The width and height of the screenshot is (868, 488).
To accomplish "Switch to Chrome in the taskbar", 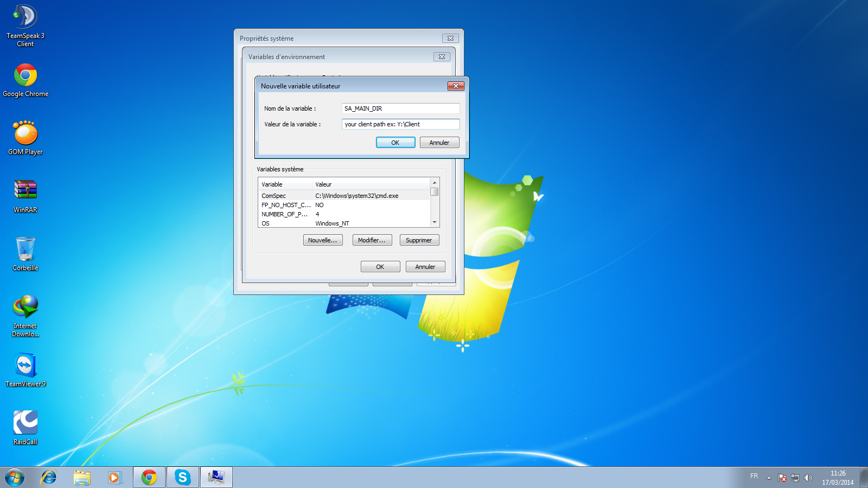I will (149, 477).
